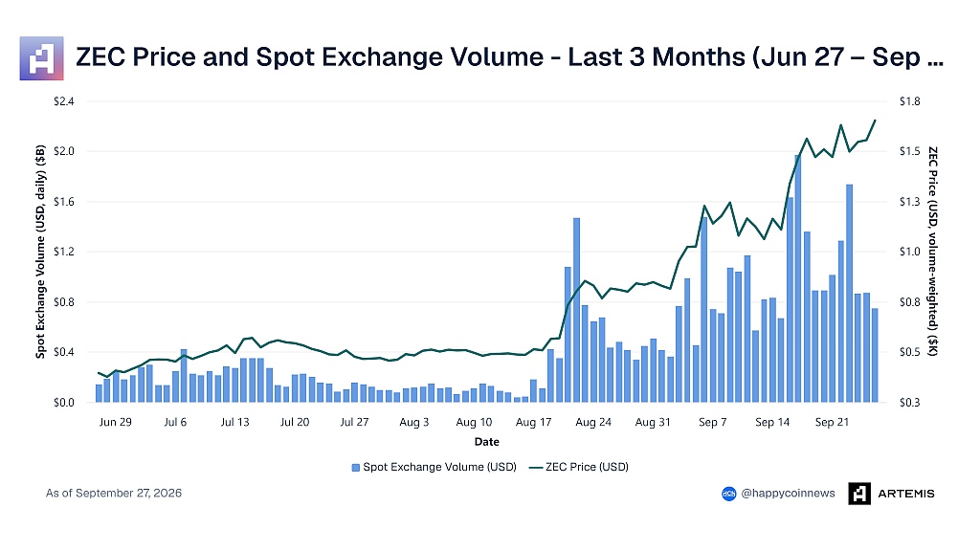Click the 'Sep 21' date label
The height and width of the screenshot is (551, 980).
[x=832, y=422]
